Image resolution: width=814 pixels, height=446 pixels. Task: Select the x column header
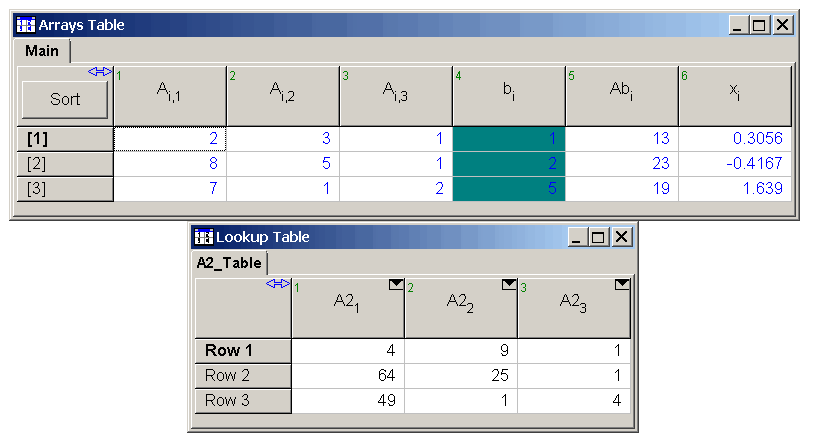pyautogui.click(x=735, y=95)
